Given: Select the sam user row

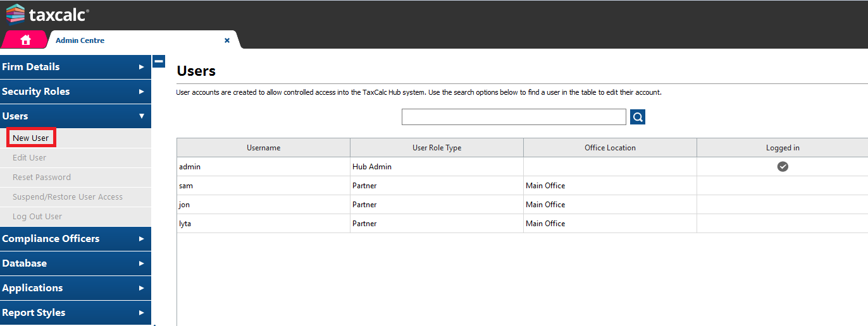Looking at the screenshot, I should click(x=263, y=186).
